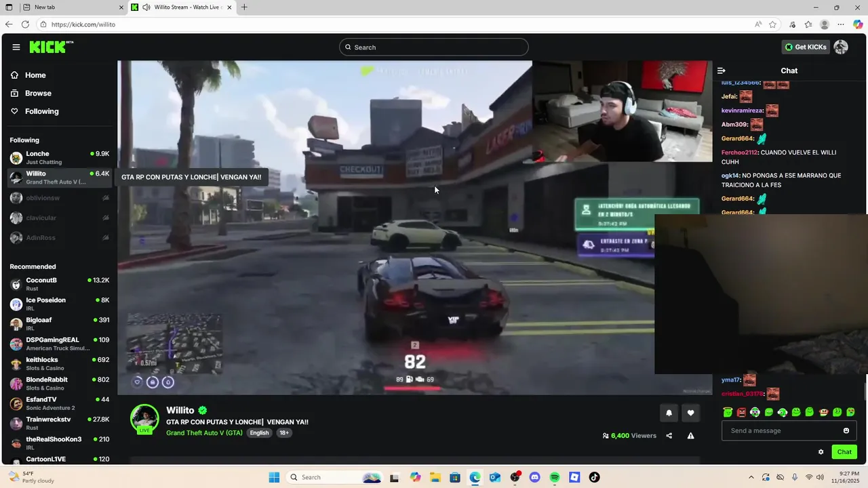
Task: Open the Windows Start menu
Action: (274, 477)
